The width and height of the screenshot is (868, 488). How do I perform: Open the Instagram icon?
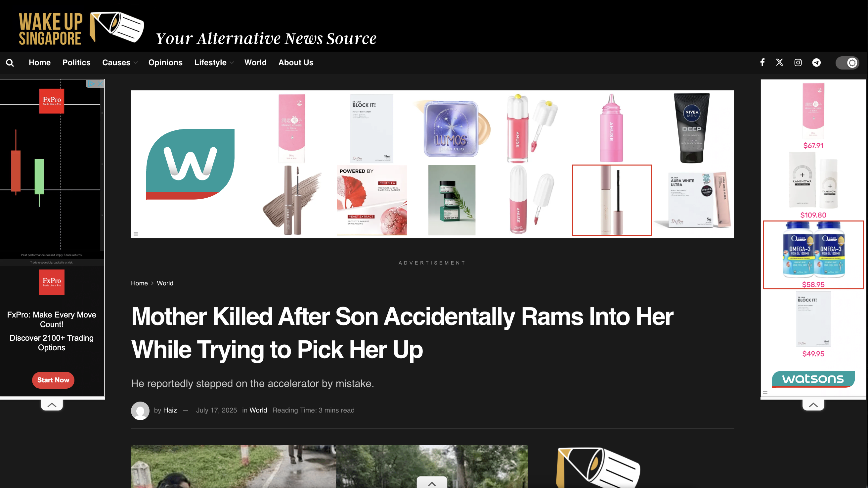point(798,62)
